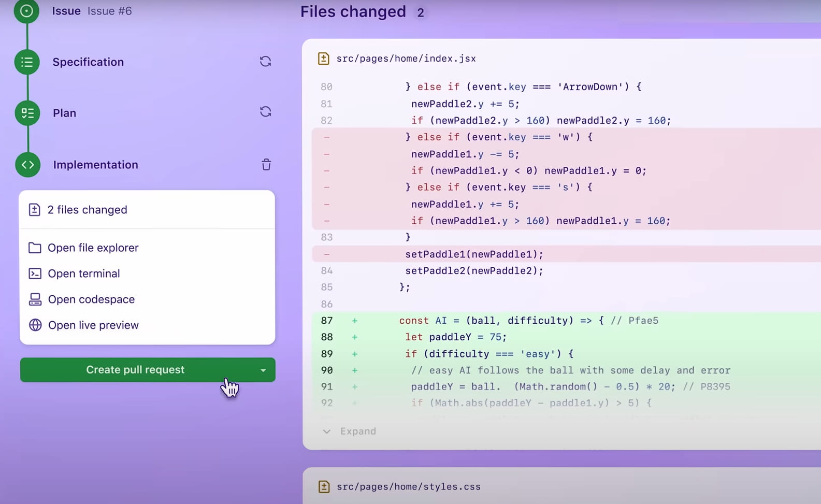Open the Create pull request dropdown arrow

click(x=263, y=370)
